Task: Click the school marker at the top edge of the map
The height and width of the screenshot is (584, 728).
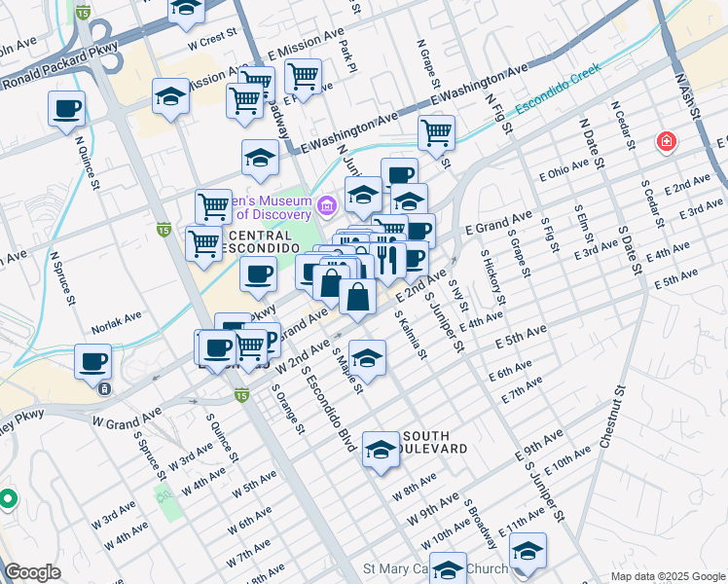Action: tap(185, 10)
